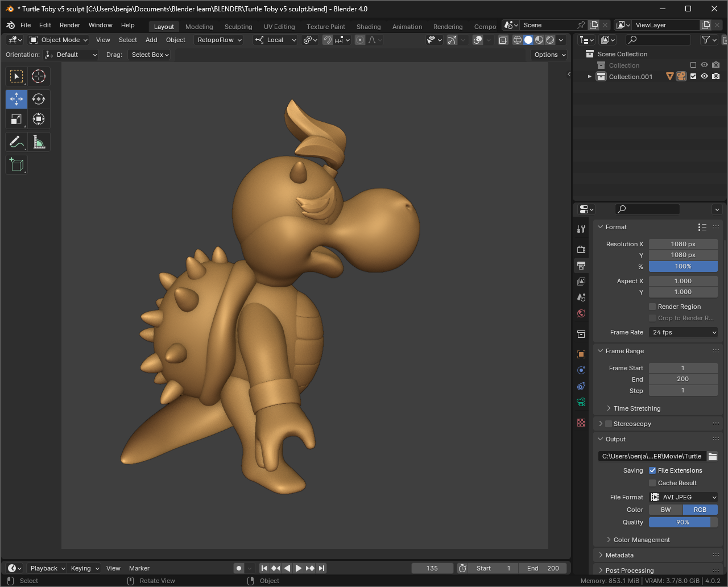Select the Measure tool
Screen dimensions: 728x587
click(x=39, y=142)
